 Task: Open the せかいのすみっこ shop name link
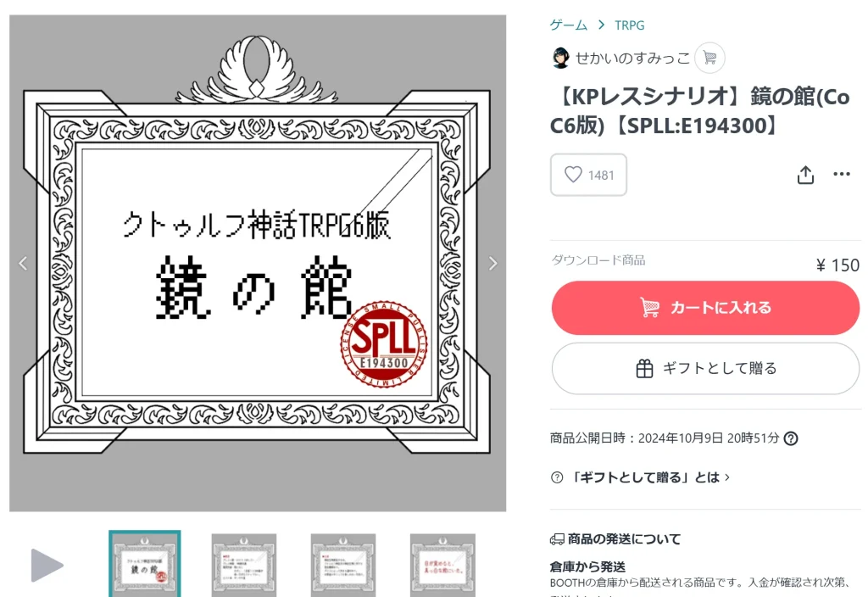click(632, 58)
